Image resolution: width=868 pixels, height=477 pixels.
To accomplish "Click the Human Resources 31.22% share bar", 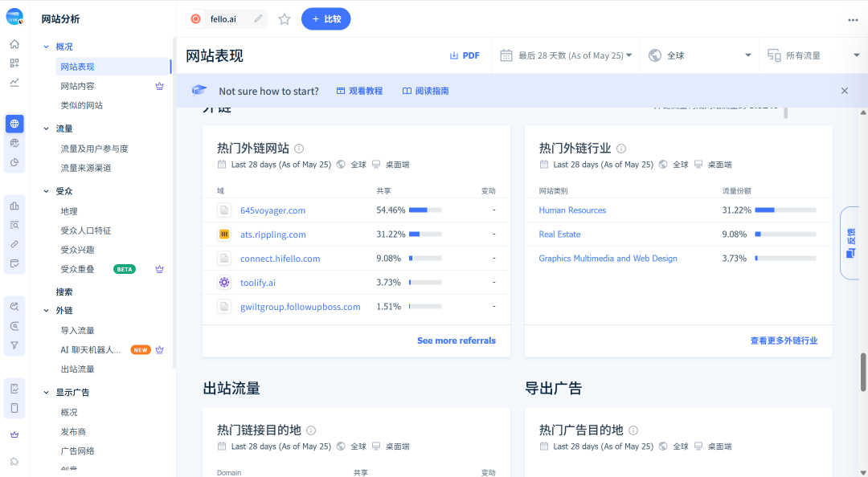I will 785,210.
